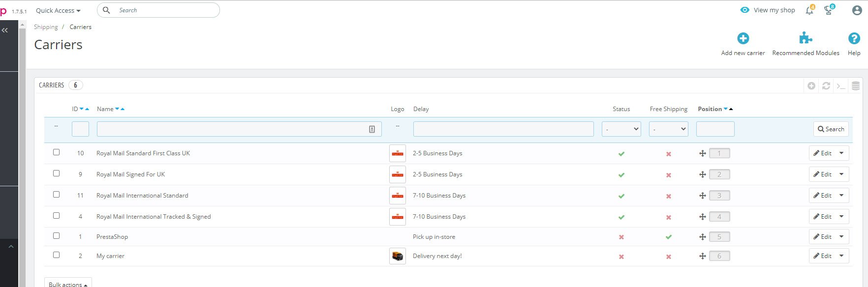Disable status of Royal Mail Standard First Class UK
Viewport: 868px width, 287px height.
[x=621, y=154]
